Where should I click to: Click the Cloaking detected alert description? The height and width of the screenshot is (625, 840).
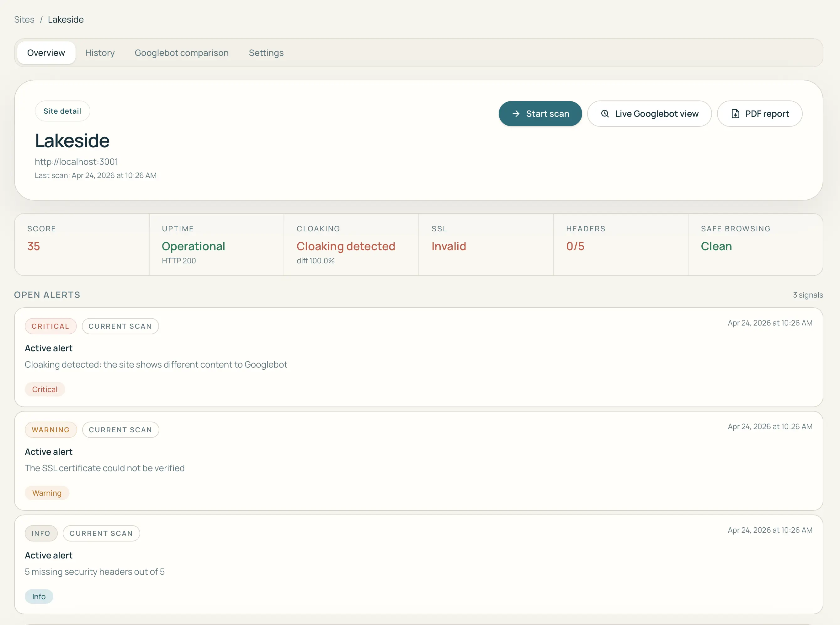pos(156,364)
